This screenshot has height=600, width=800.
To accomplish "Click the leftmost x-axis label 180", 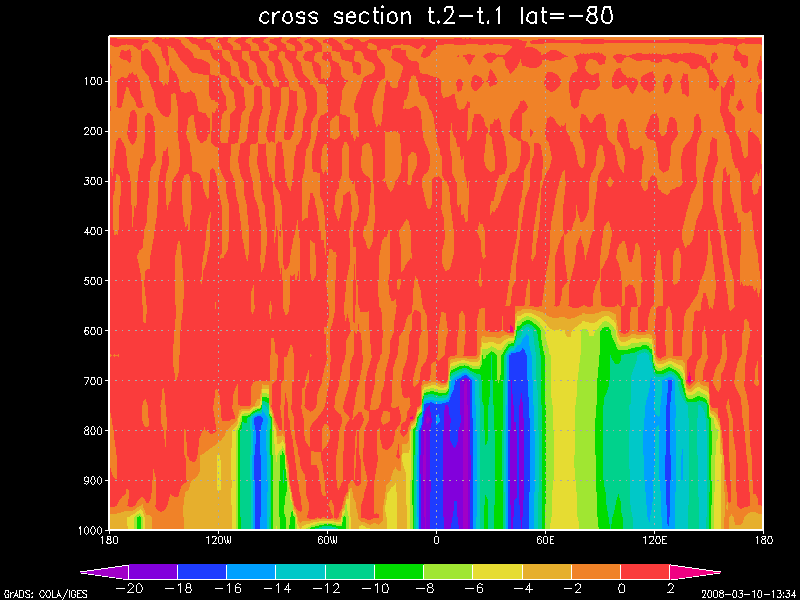I will (109, 540).
